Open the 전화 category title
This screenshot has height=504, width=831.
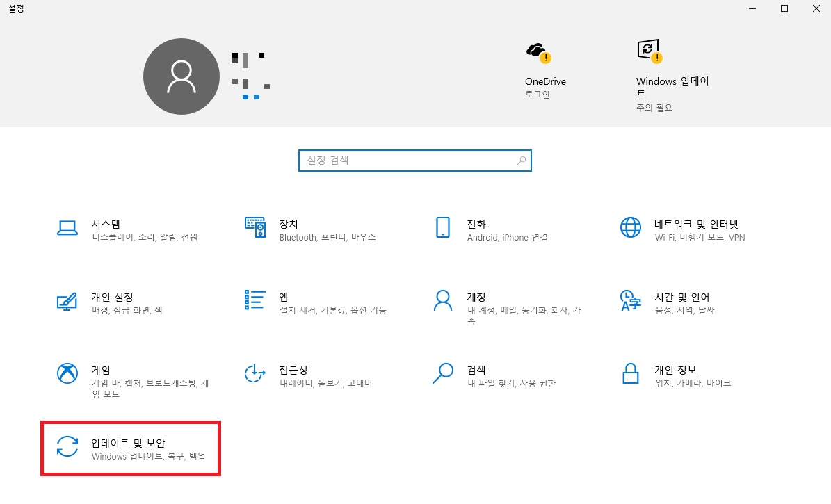click(476, 224)
